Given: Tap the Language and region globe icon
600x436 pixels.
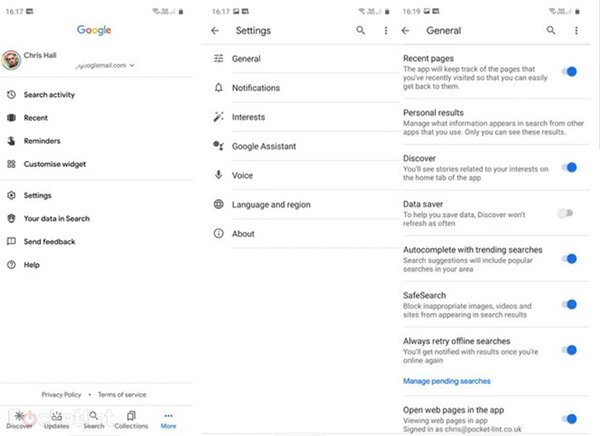Looking at the screenshot, I should (x=218, y=204).
